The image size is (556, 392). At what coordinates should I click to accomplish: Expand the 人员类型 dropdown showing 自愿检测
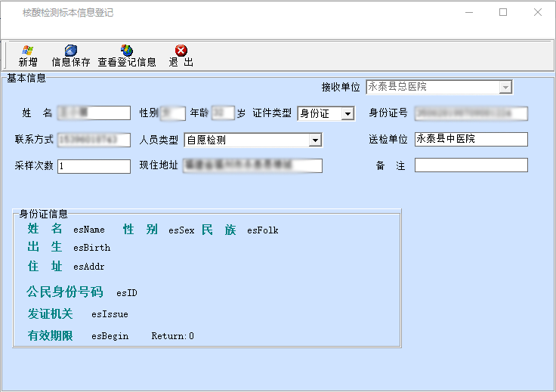315,140
